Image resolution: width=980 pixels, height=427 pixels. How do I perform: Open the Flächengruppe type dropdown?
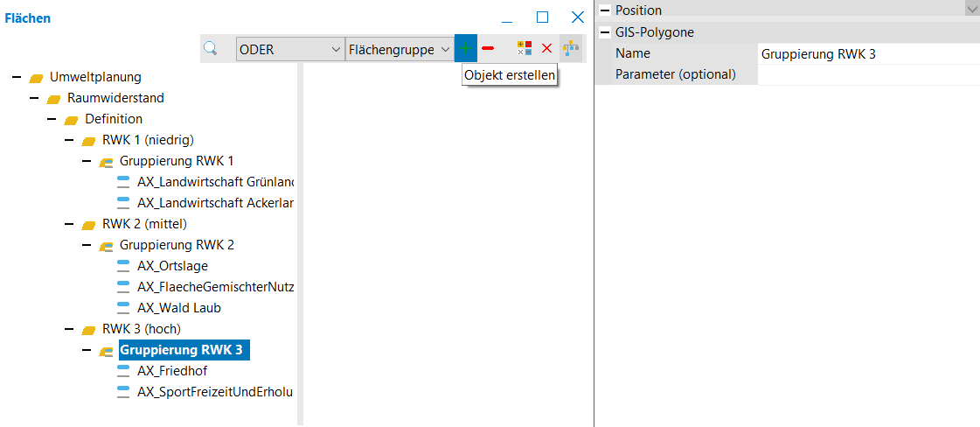point(400,50)
